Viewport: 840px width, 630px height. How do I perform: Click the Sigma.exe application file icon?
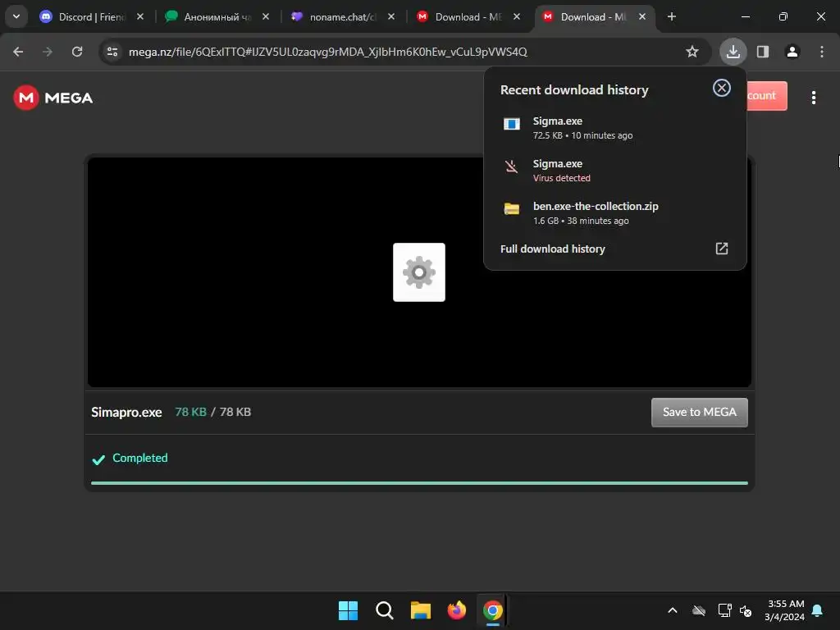pyautogui.click(x=512, y=125)
